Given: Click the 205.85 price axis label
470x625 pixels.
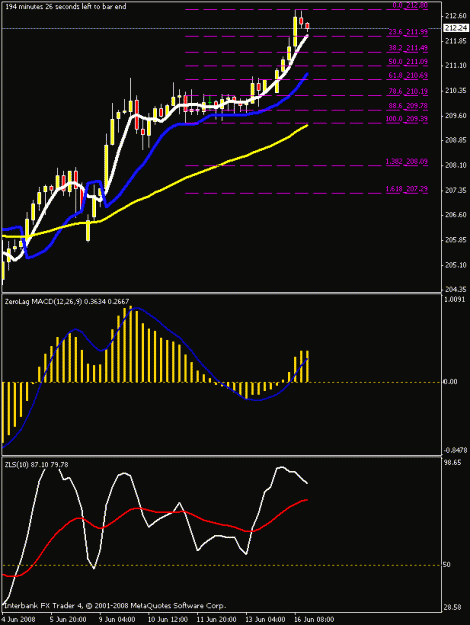Looking at the screenshot, I should pyautogui.click(x=456, y=240).
